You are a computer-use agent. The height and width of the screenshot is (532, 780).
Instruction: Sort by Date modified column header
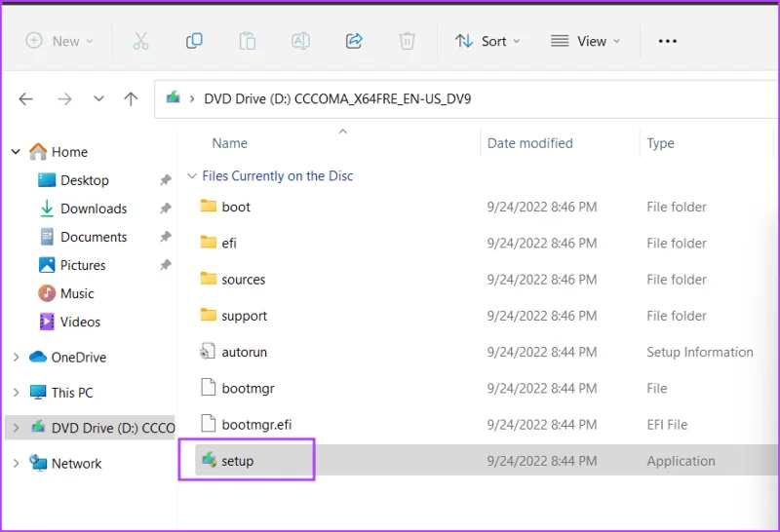(529, 143)
